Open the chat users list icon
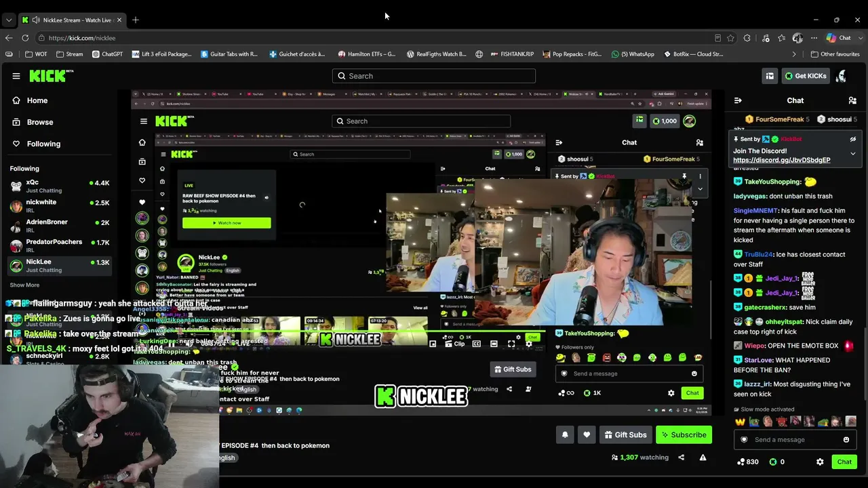This screenshot has width=868, height=488. point(852,100)
